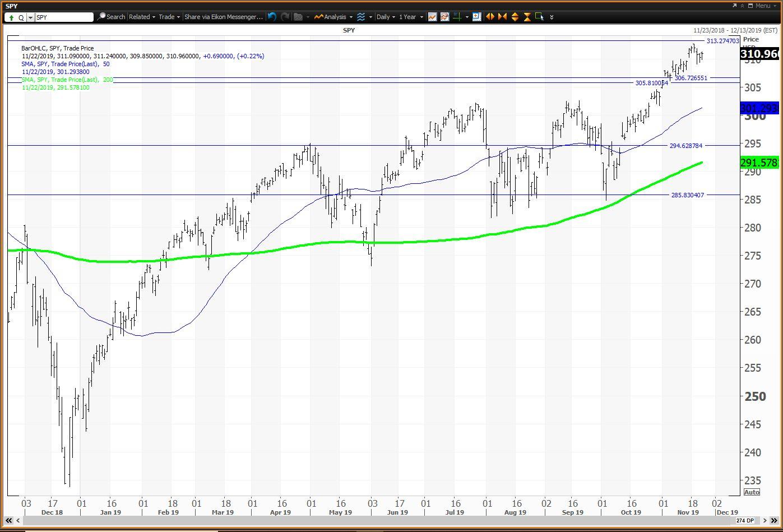Click the 306.726551 level line label

tap(691, 78)
